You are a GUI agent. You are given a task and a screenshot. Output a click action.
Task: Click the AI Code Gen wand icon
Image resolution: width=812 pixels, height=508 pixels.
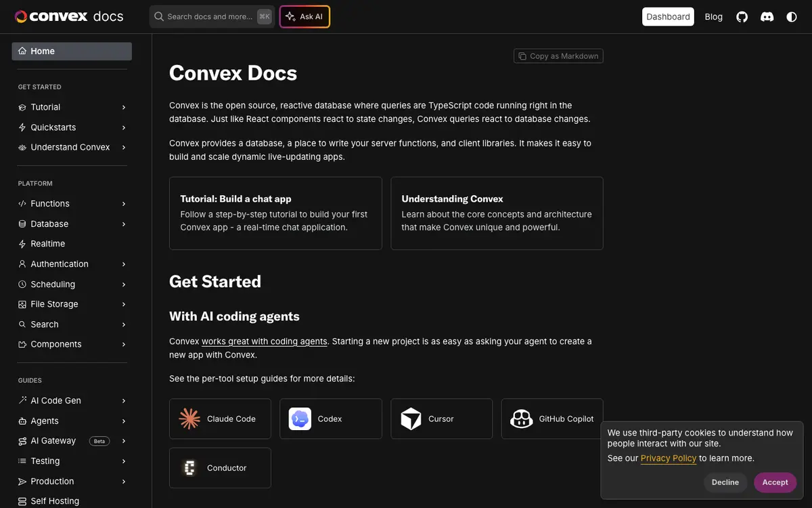(22, 400)
